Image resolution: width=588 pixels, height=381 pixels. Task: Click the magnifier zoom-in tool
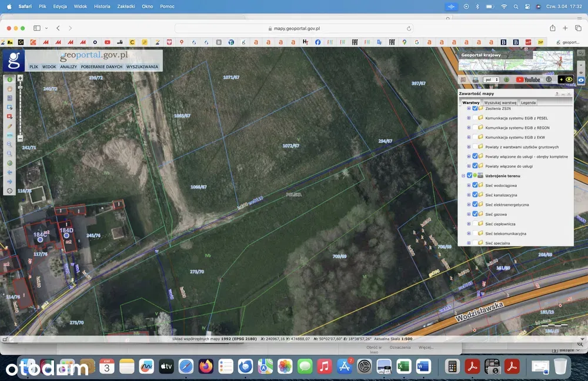(x=10, y=144)
